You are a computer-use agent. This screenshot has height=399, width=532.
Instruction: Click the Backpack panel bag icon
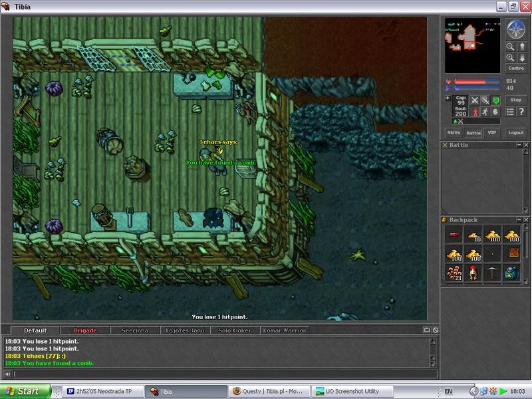pyautogui.click(x=444, y=220)
